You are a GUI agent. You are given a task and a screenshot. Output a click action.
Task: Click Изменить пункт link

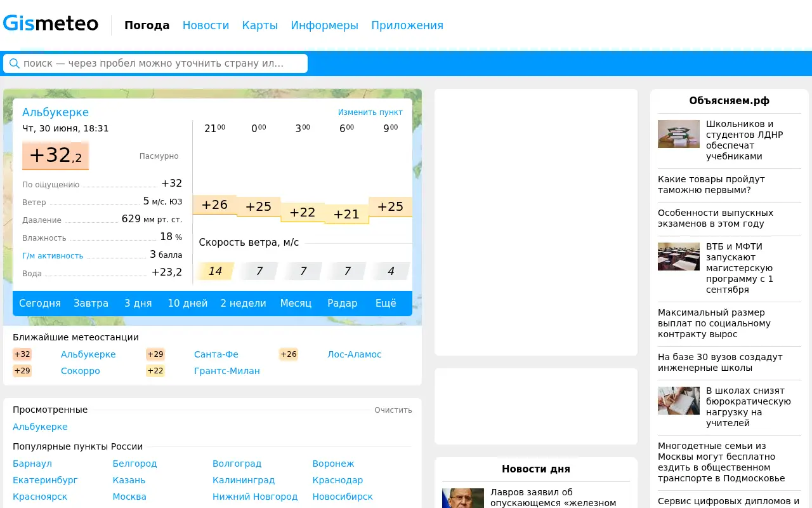[x=370, y=112]
